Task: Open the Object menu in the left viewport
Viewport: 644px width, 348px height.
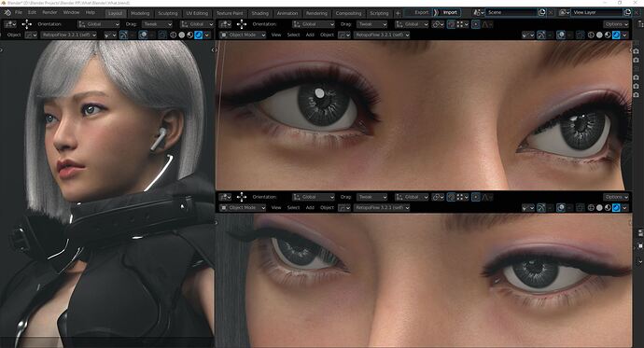Action: [x=14, y=35]
